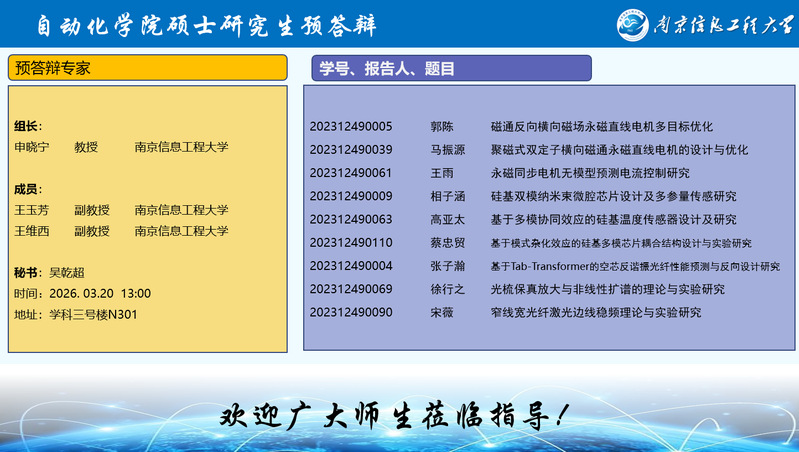Click the 组长 label in the expert panel
Viewport: 799px width, 452px height.
[28, 126]
